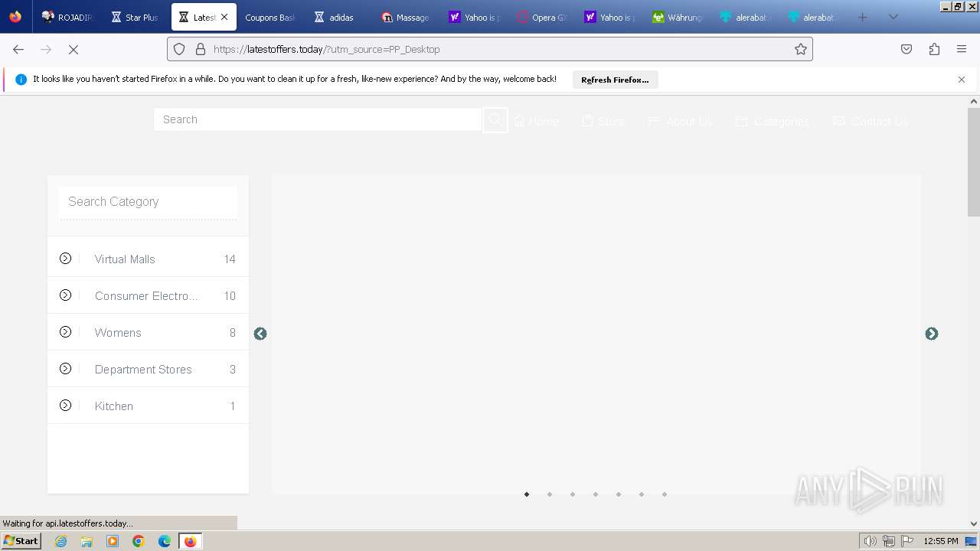Open Contact Us navigation link
This screenshot has height=551, width=980.
[x=871, y=121]
